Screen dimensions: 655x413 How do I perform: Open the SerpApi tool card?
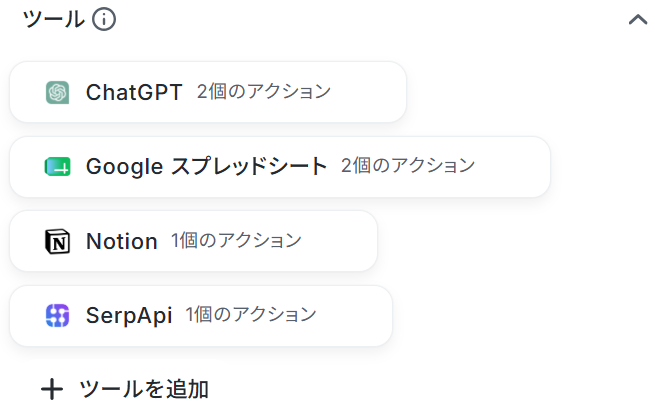click(201, 315)
